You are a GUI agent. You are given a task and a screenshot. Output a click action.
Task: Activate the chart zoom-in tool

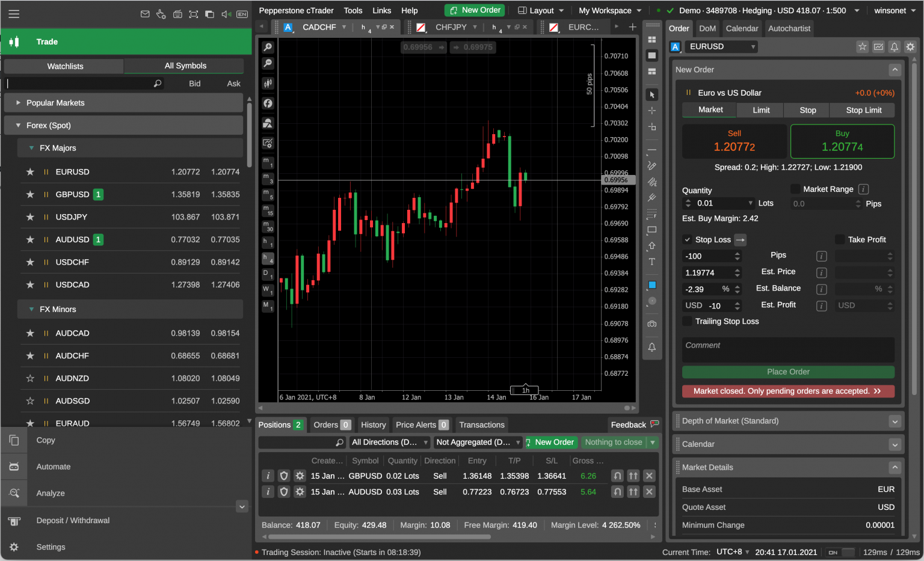coord(268,47)
